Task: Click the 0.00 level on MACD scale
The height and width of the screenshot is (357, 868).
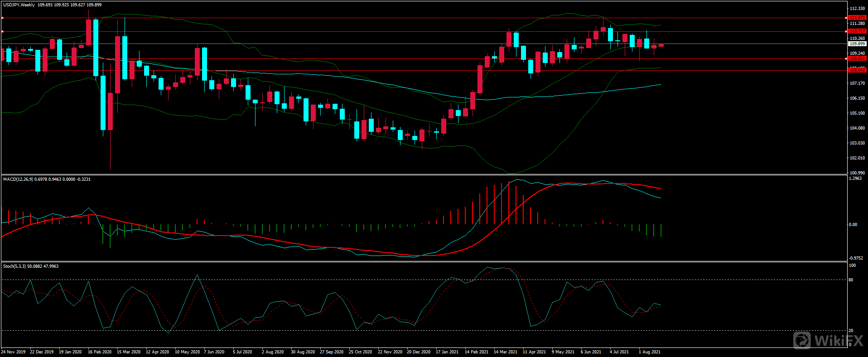Action: click(x=853, y=225)
